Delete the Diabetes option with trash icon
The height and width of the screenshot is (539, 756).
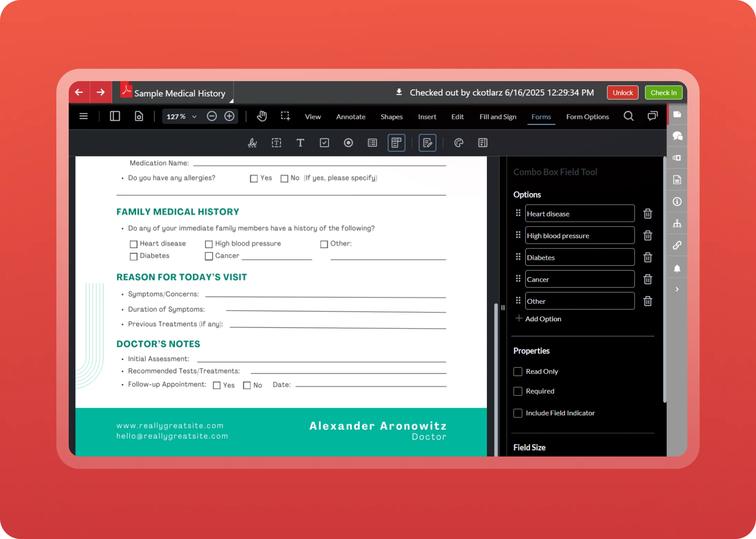point(647,257)
